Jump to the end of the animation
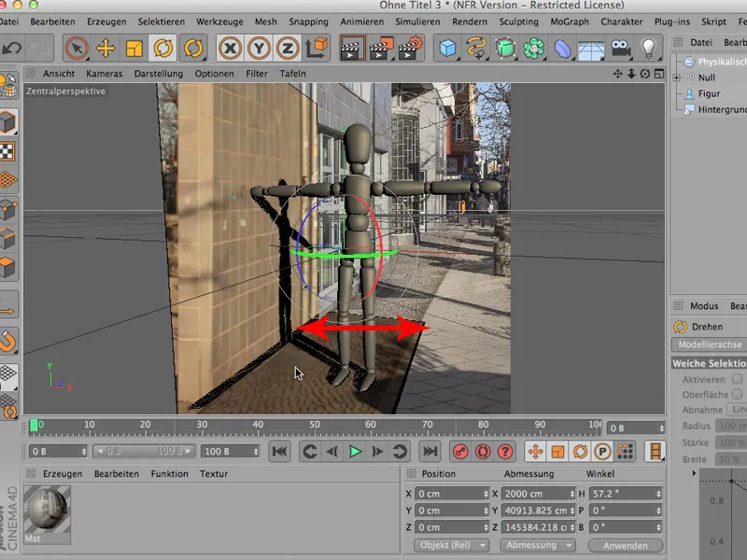Image resolution: width=747 pixels, height=560 pixels. [x=430, y=452]
